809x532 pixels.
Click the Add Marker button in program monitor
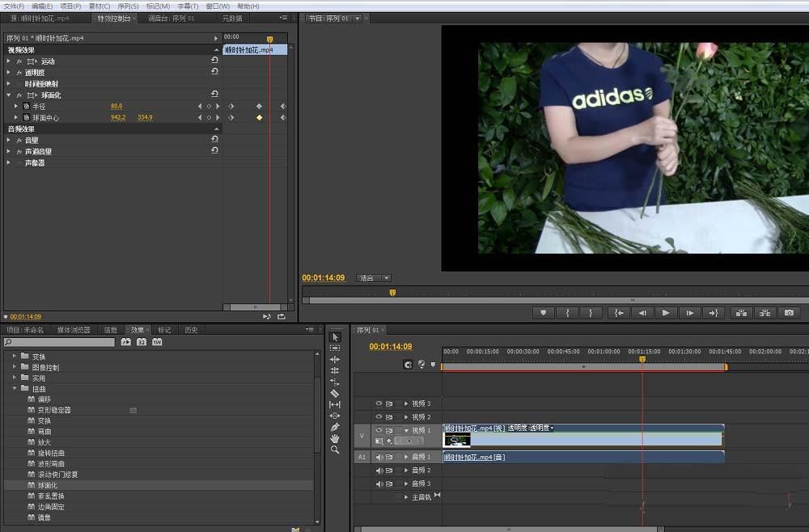tap(543, 313)
